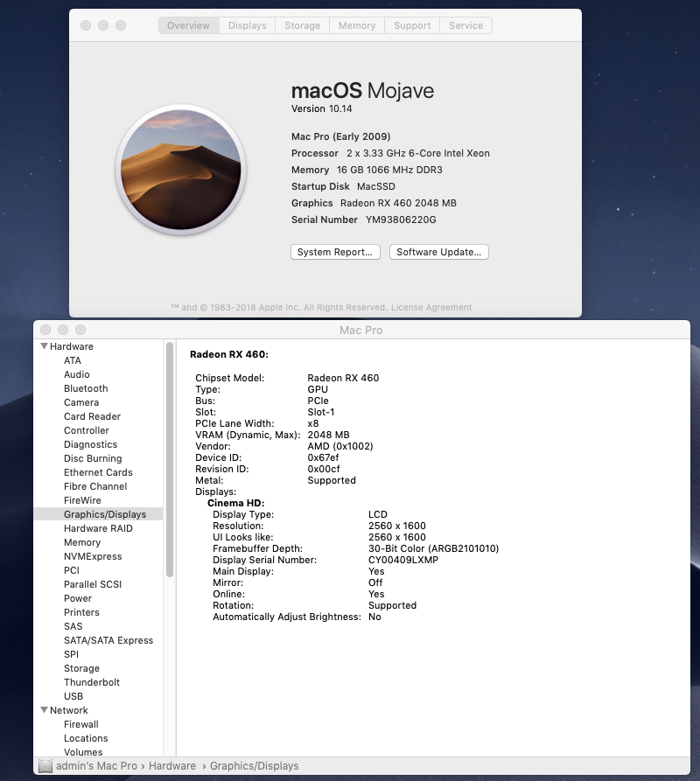This screenshot has width=700, height=781.
Task: Click the display serial CY00409LXMP
Action: pyautogui.click(x=403, y=560)
